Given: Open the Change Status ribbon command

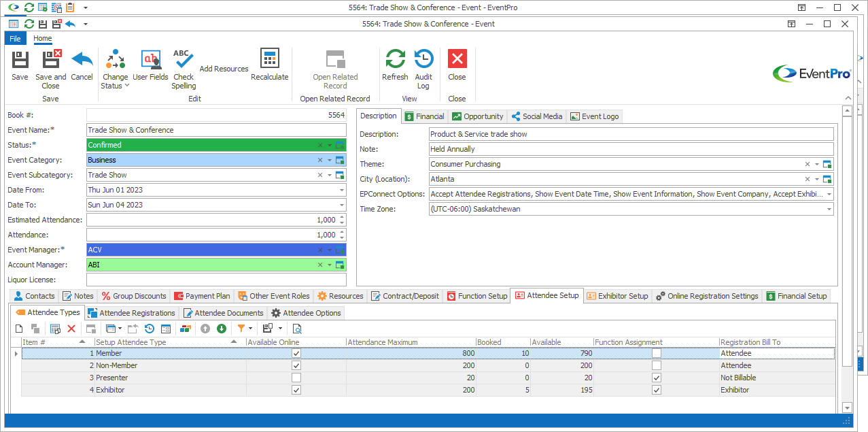Looking at the screenshot, I should pos(115,69).
